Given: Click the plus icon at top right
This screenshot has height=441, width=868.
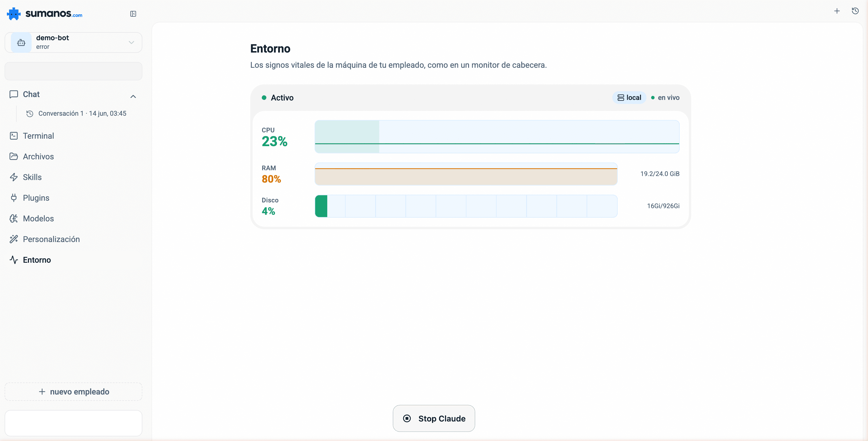Looking at the screenshot, I should (837, 11).
